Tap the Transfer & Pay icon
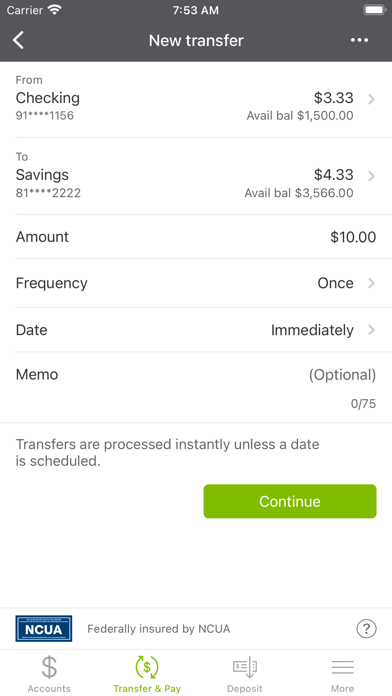Screen dimensions: 392x696 pos(147,667)
